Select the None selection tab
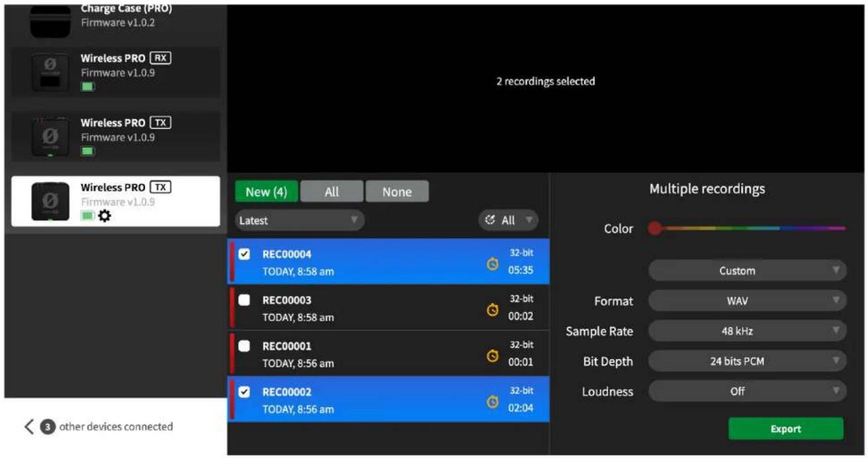 pyautogui.click(x=397, y=192)
